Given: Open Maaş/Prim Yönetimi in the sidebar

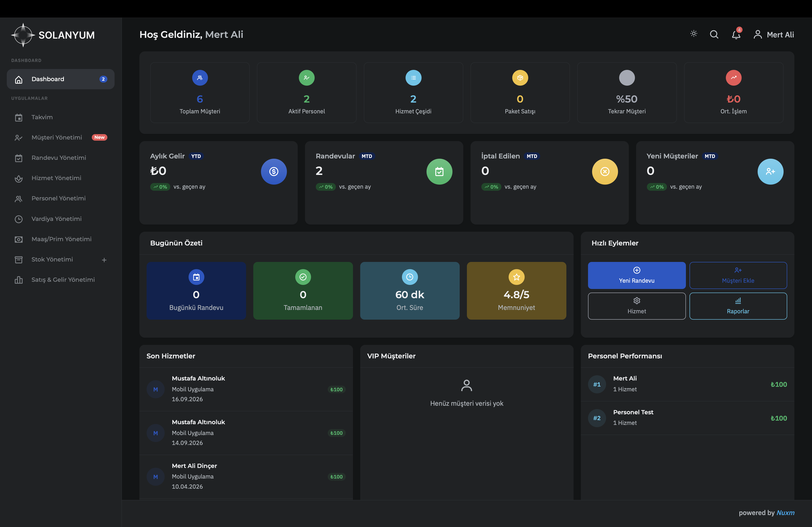Looking at the screenshot, I should 61,239.
